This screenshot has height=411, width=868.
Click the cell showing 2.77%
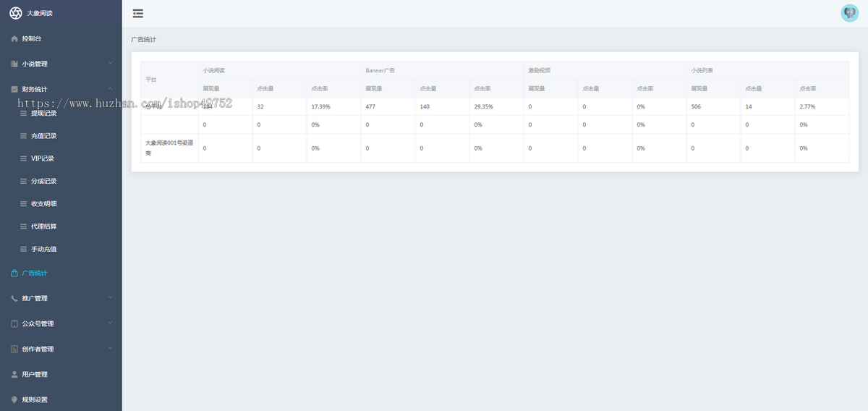click(x=822, y=106)
